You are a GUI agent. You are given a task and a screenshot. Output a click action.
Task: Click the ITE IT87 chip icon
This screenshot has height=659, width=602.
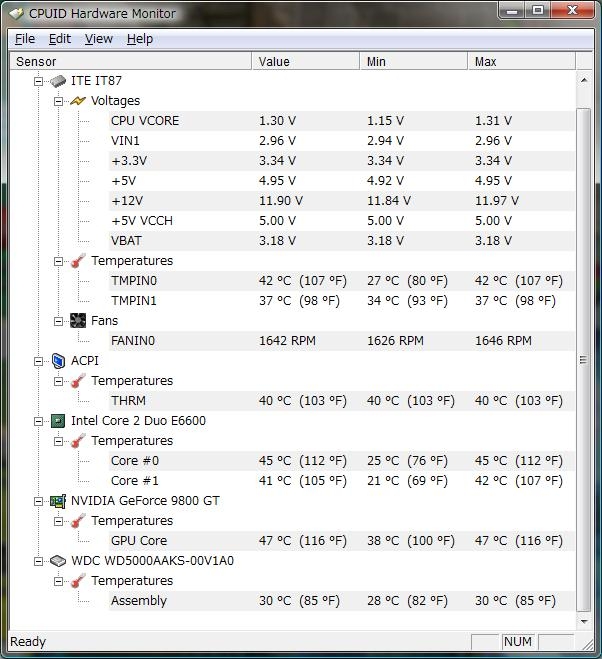click(x=58, y=80)
